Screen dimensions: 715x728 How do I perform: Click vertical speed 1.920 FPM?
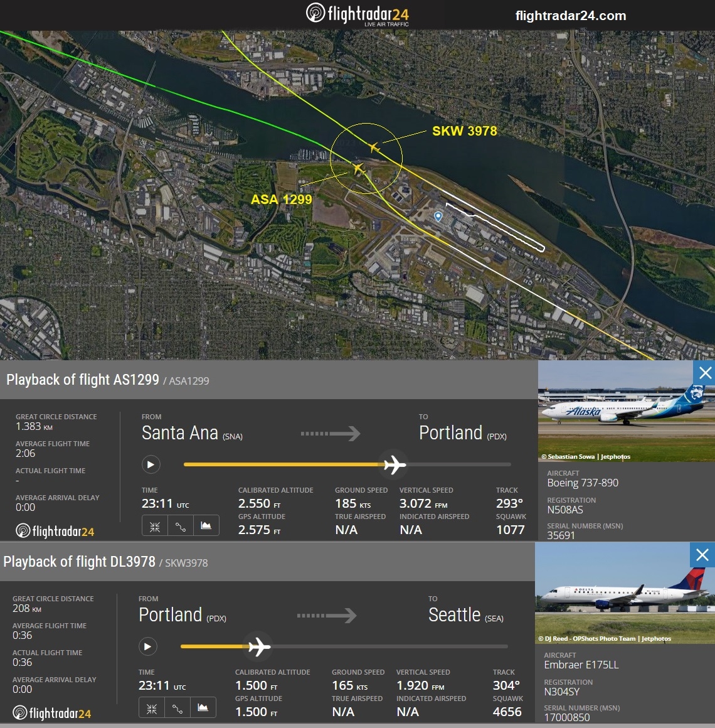420,685
